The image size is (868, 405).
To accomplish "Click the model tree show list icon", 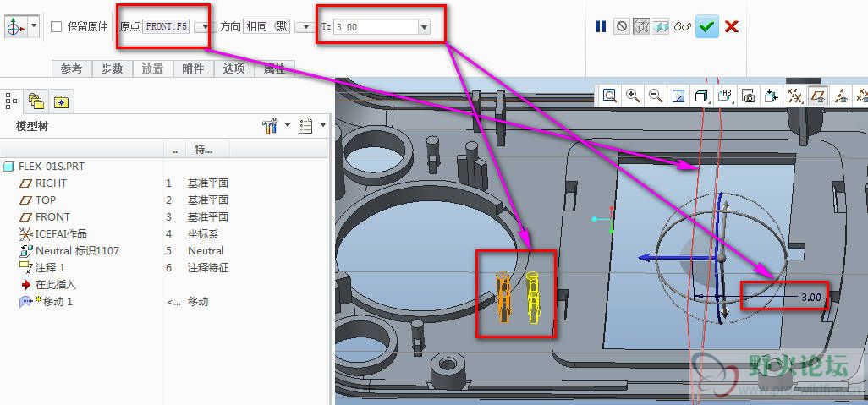I will 305,126.
